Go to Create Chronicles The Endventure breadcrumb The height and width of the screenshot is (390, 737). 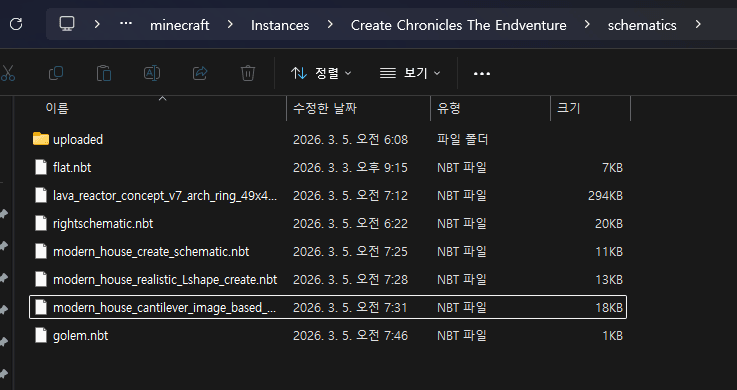coord(459,25)
